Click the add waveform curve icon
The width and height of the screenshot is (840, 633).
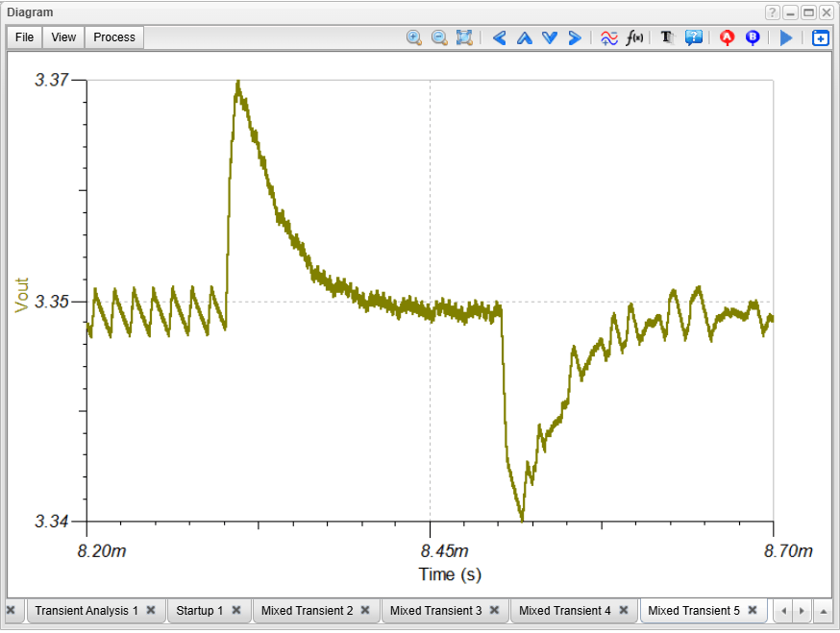click(x=608, y=37)
